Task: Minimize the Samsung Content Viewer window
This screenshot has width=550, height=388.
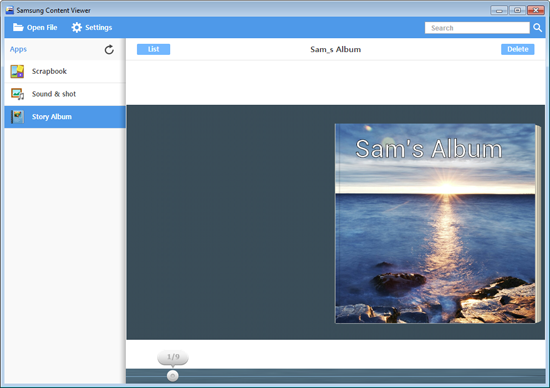Action: (x=499, y=10)
